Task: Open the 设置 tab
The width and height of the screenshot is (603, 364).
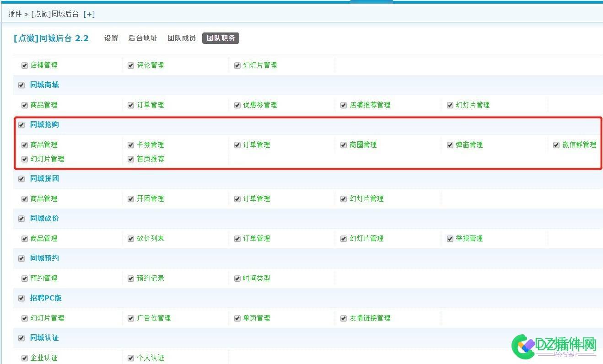Action: (x=111, y=38)
